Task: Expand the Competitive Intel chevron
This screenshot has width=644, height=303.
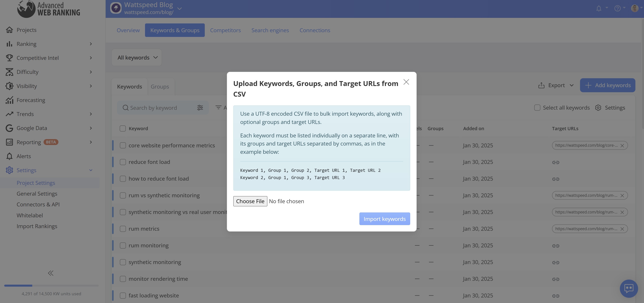Action: click(91, 58)
